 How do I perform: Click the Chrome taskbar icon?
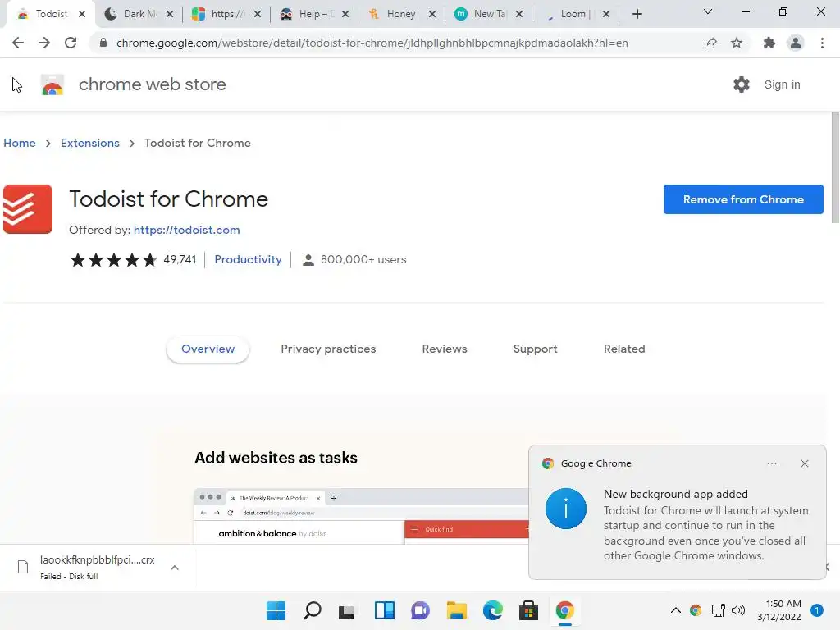tap(564, 610)
